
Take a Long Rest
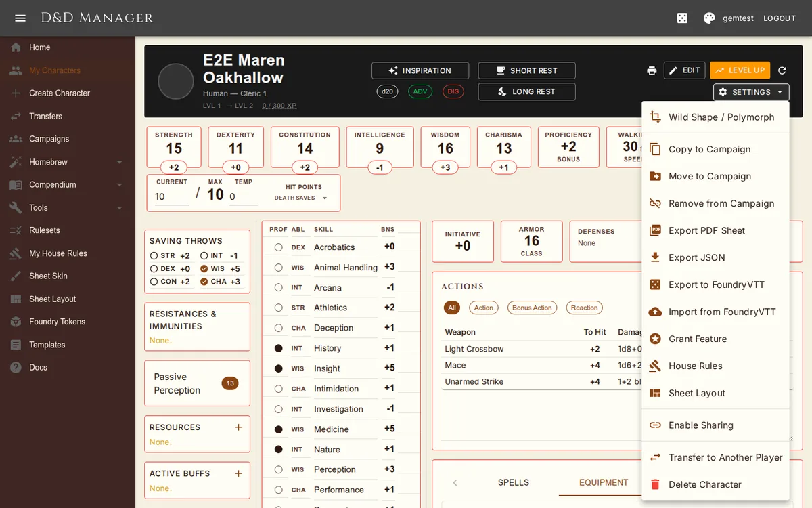click(x=526, y=91)
